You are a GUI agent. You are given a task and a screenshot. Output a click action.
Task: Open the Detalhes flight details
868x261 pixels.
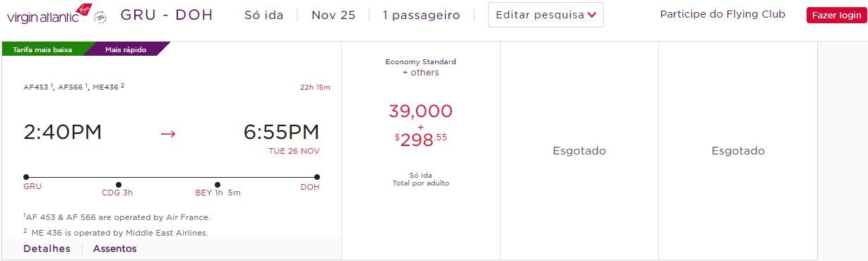(x=47, y=248)
